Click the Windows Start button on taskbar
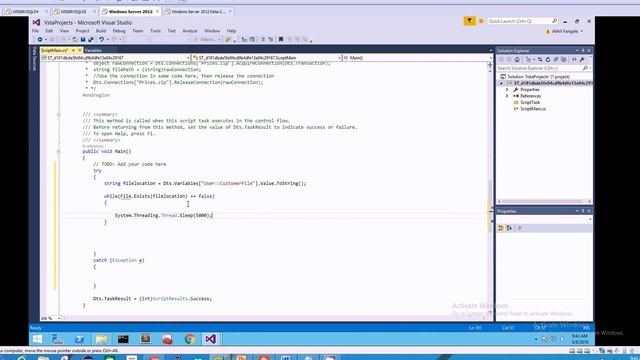Viewport: 640px width, 360px height. pyautogui.click(x=38, y=339)
